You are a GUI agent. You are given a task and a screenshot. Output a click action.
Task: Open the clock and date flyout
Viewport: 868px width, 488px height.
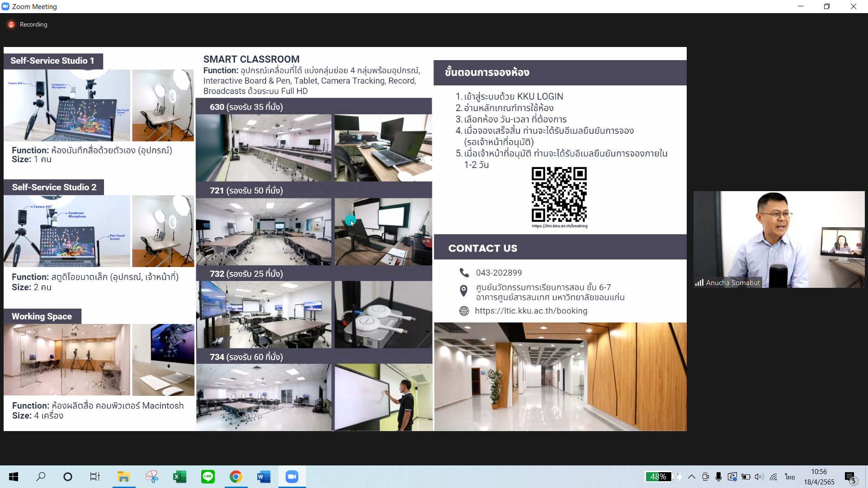(x=819, y=477)
